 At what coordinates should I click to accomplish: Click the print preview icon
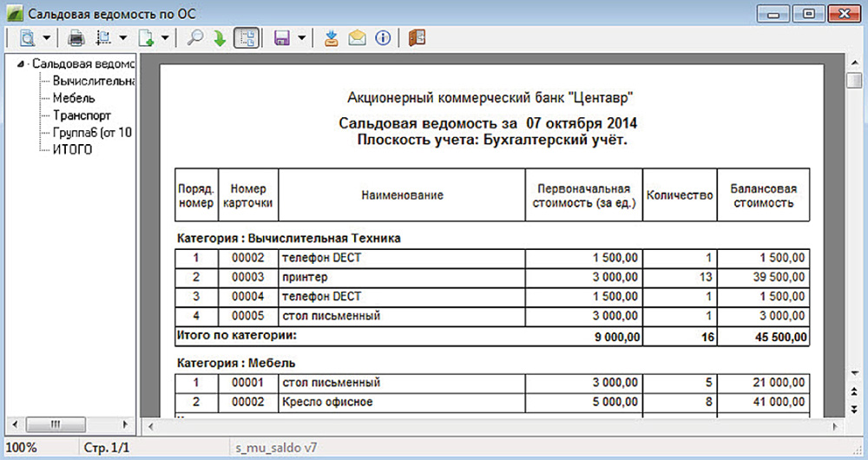pos(27,37)
